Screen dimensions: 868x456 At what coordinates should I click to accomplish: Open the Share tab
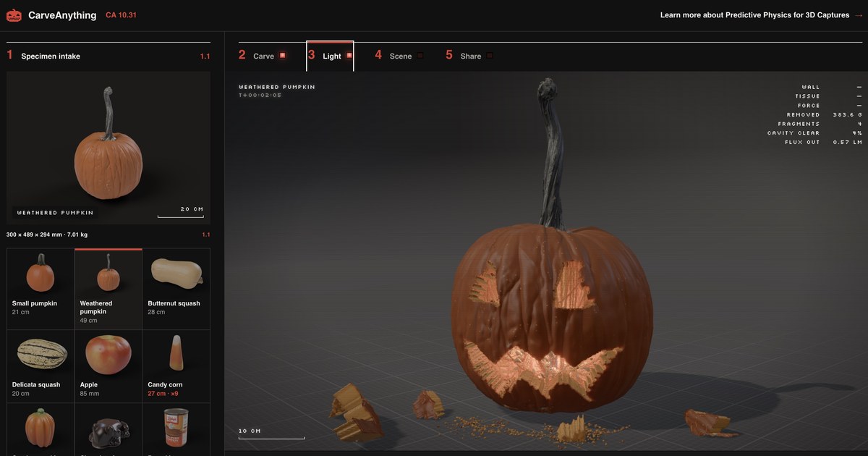(469, 56)
